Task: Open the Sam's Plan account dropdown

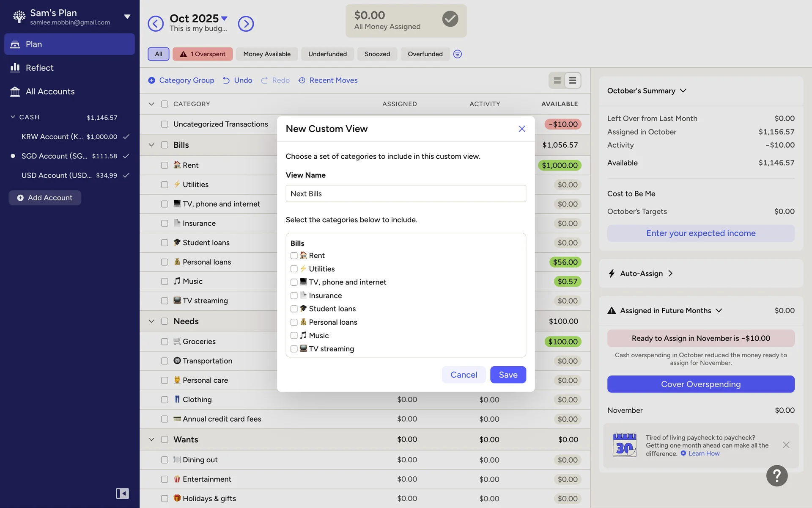Action: (127, 17)
